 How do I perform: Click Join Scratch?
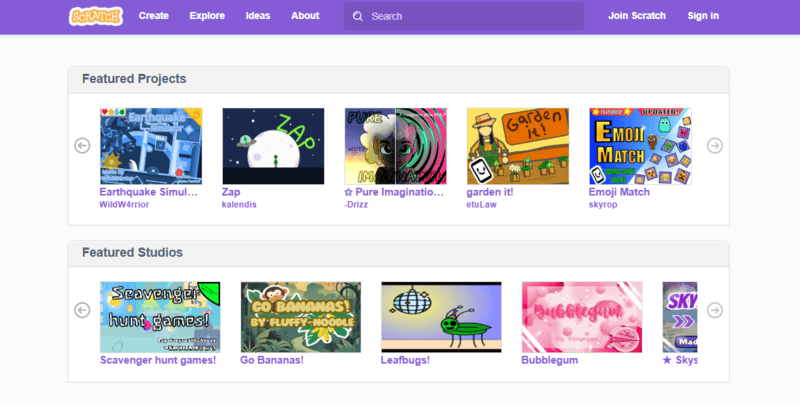point(637,16)
